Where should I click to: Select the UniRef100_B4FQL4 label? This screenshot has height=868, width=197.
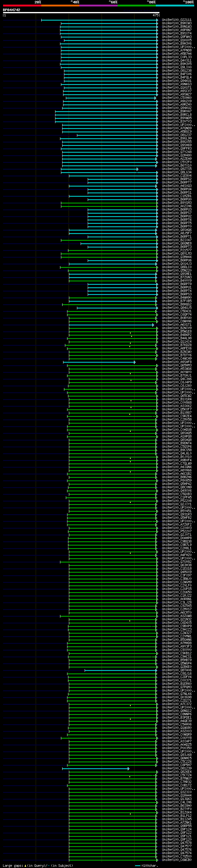(x=176, y=78)
